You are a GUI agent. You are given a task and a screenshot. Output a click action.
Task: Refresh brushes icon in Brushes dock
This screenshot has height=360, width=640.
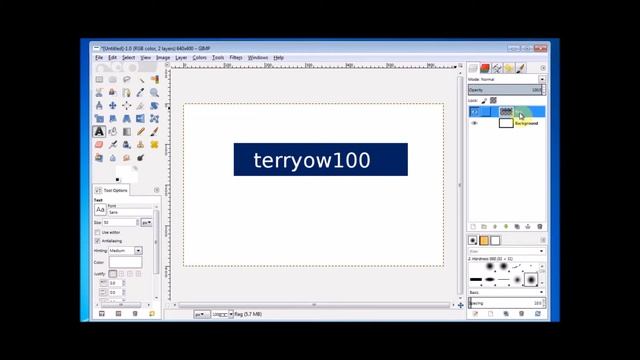[x=538, y=313]
